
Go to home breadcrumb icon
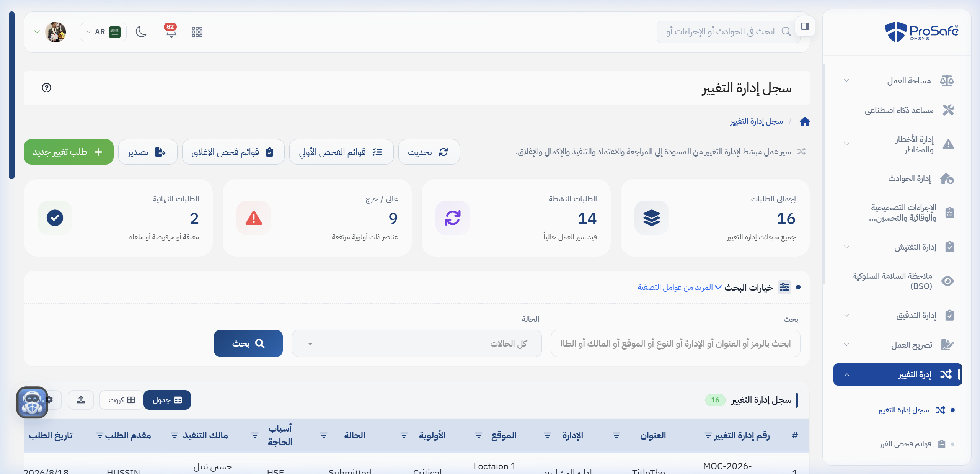(x=805, y=122)
